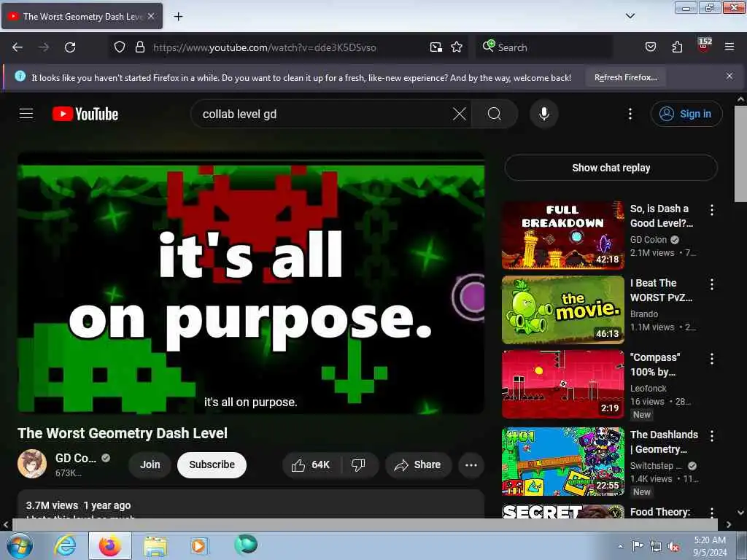Click the site security padlock icon
747x560 pixels.
tap(139, 47)
